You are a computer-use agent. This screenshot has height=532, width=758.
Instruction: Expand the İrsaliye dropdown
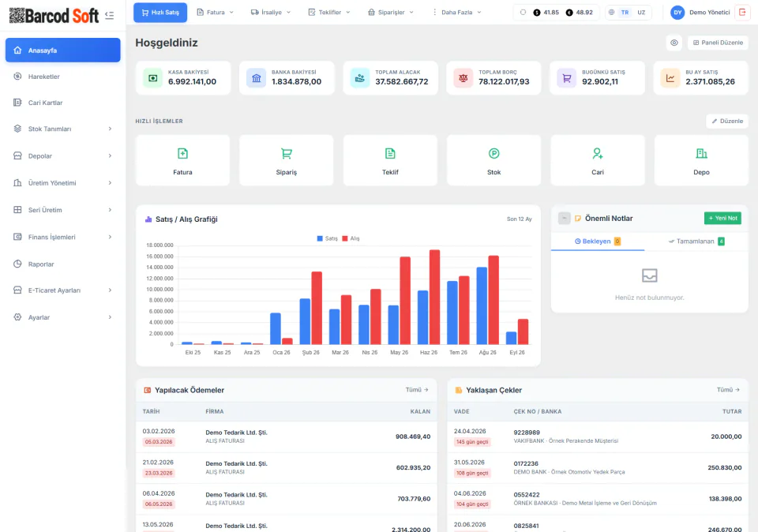[271, 13]
